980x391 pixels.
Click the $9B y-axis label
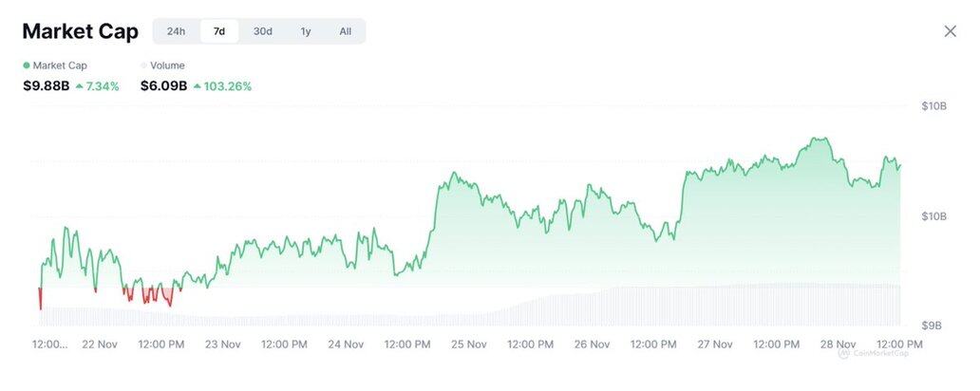[934, 326]
